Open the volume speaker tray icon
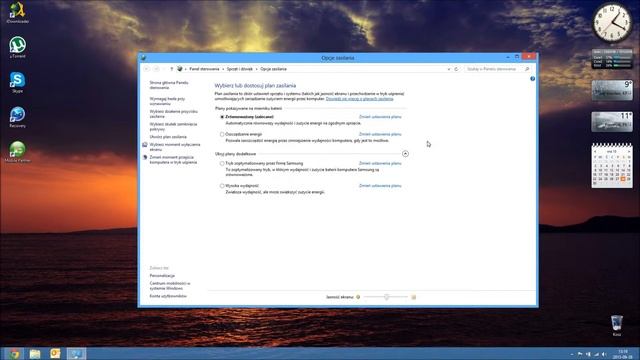This screenshot has height=360, width=640. (604, 354)
